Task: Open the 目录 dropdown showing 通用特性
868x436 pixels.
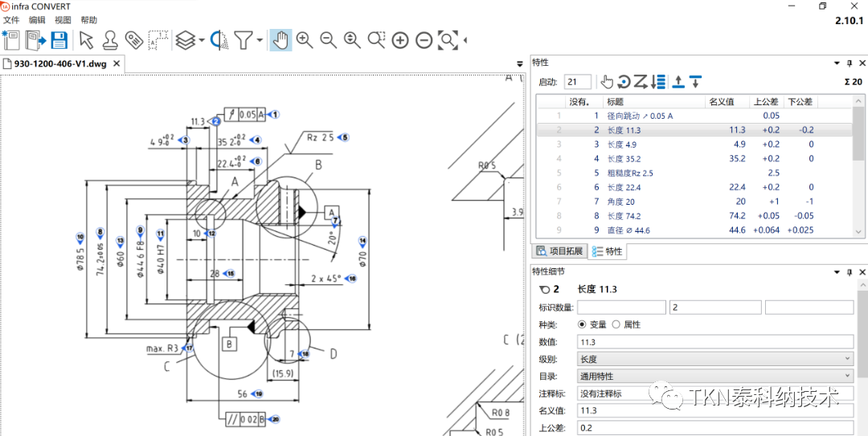Action: (714, 376)
